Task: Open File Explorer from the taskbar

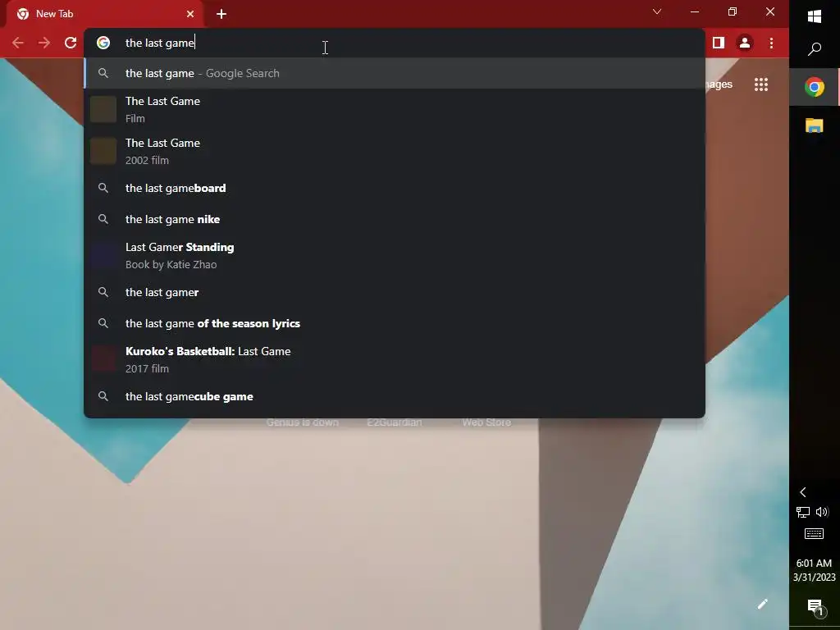Action: coord(815,126)
